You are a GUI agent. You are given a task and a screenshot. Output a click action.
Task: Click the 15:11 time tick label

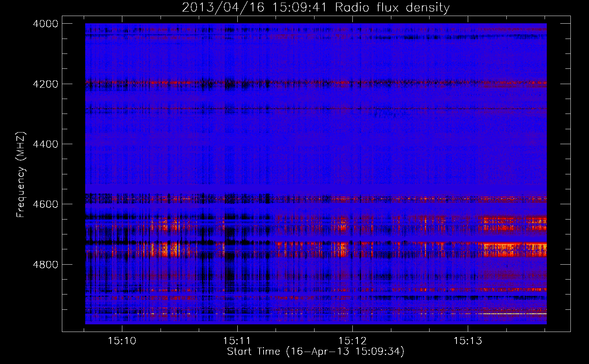pos(237,341)
